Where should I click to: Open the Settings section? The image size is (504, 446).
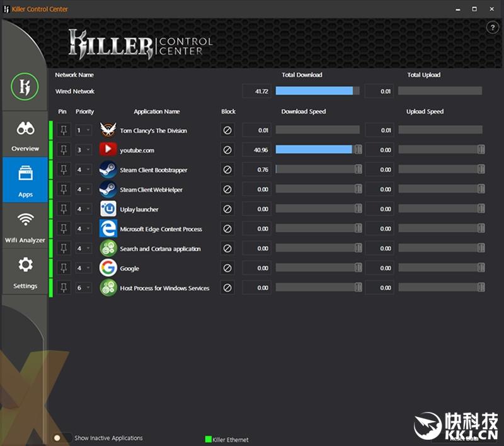[25, 272]
